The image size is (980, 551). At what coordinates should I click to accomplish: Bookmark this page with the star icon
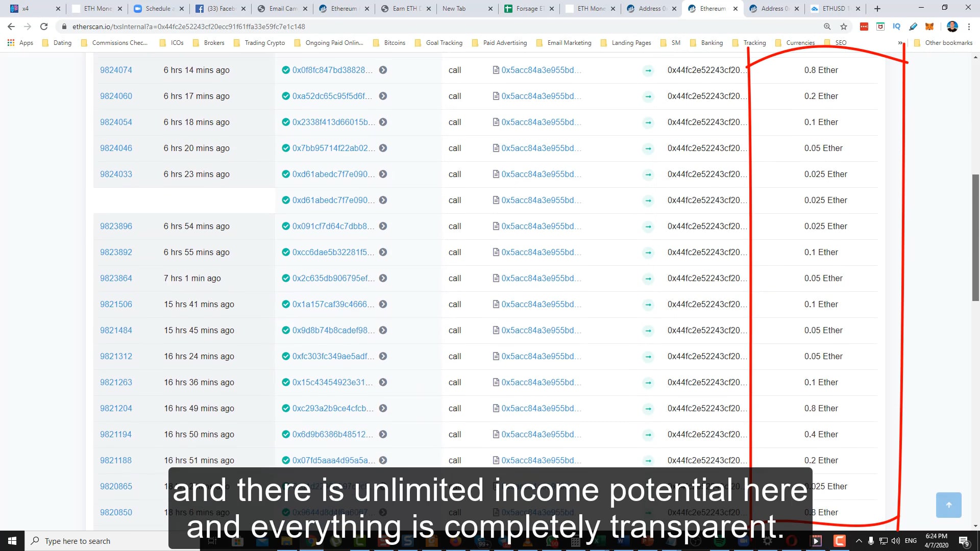[844, 26]
